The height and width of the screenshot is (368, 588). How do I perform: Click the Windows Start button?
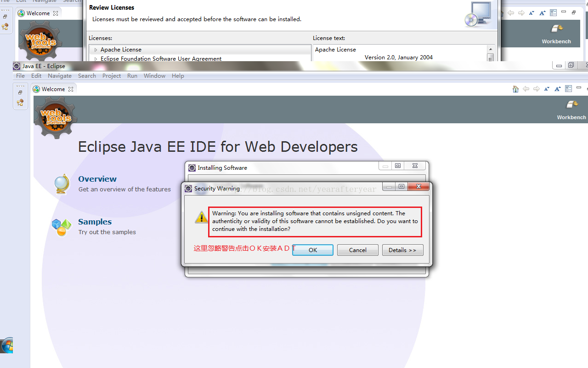pos(6,345)
